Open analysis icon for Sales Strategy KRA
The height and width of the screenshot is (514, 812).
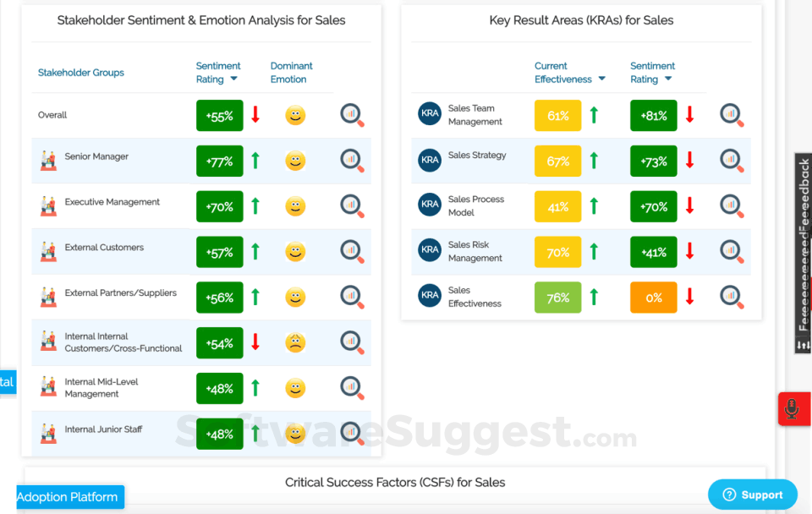pos(732,161)
